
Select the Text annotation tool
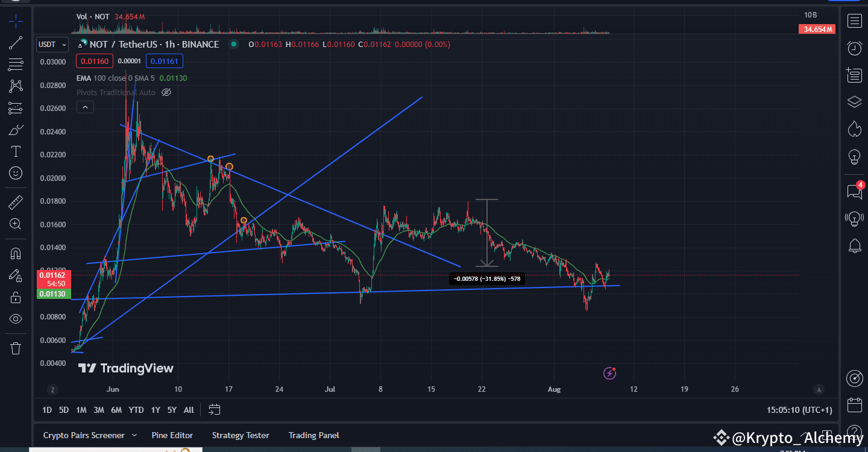(x=16, y=151)
